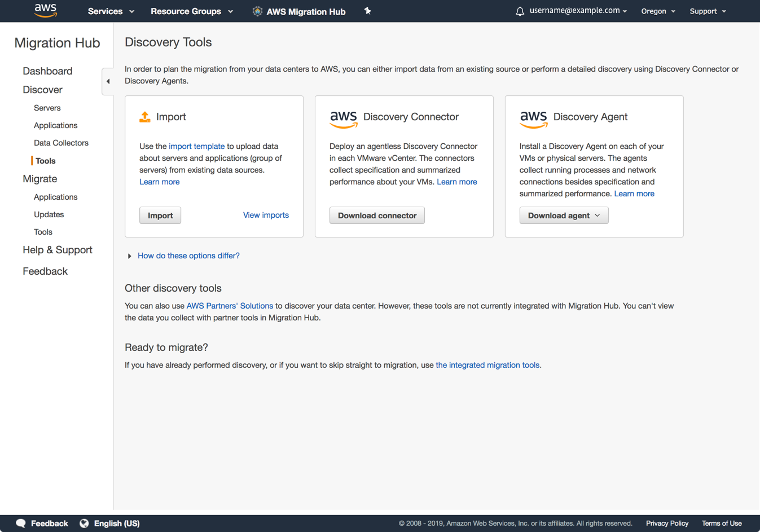Click the Migration Hub sidebar title
Image resolution: width=760 pixels, height=532 pixels.
(x=57, y=43)
